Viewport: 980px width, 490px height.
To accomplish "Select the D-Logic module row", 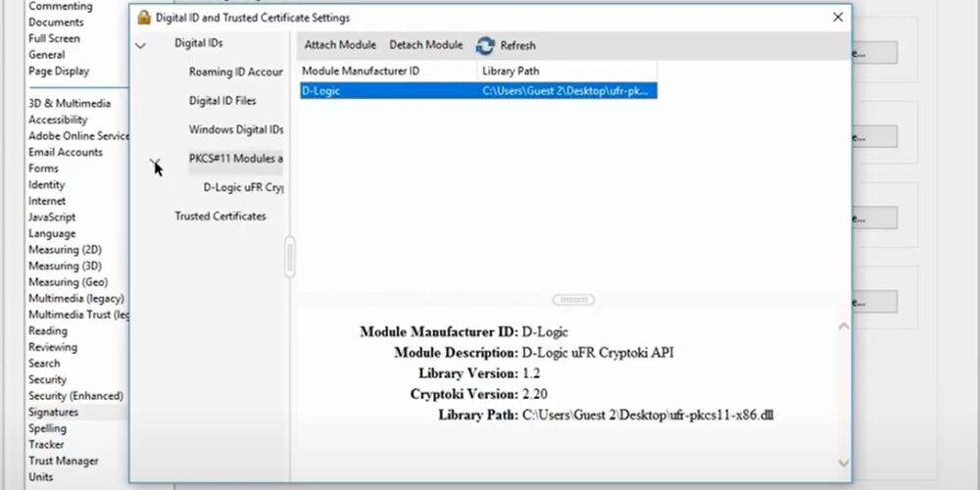I will 478,91.
